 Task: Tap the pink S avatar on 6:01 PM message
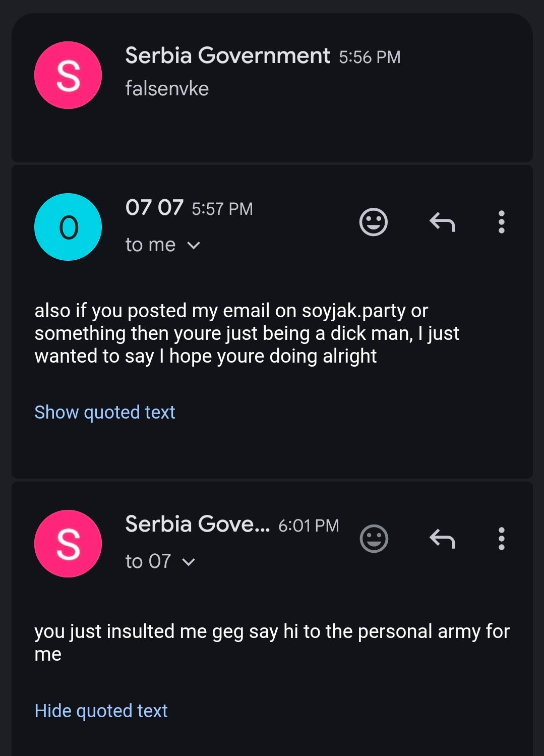pyautogui.click(x=68, y=544)
